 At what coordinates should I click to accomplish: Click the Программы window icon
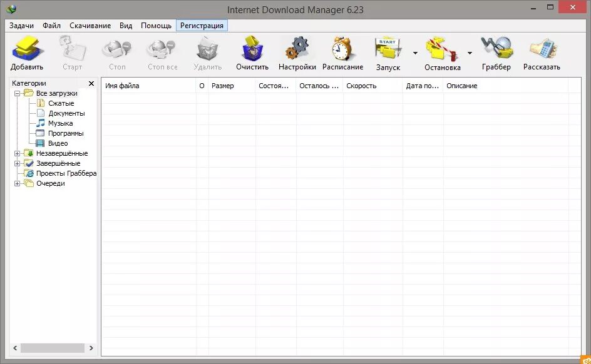pyautogui.click(x=40, y=133)
